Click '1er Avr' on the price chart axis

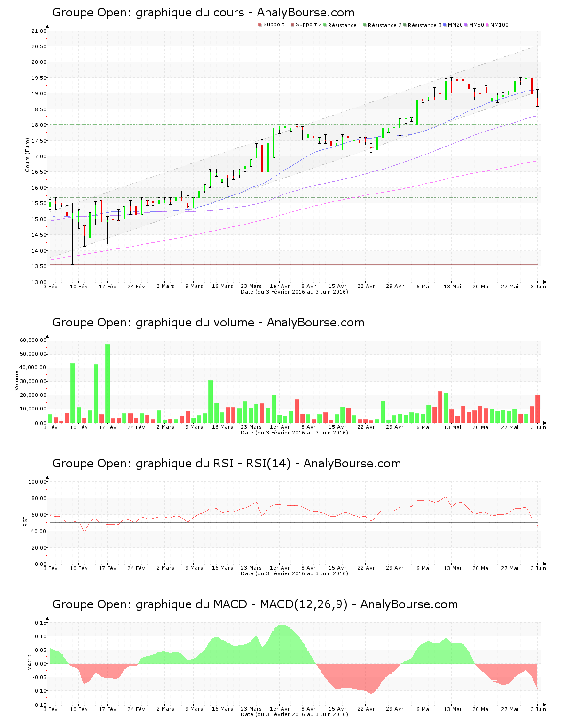pos(280,286)
